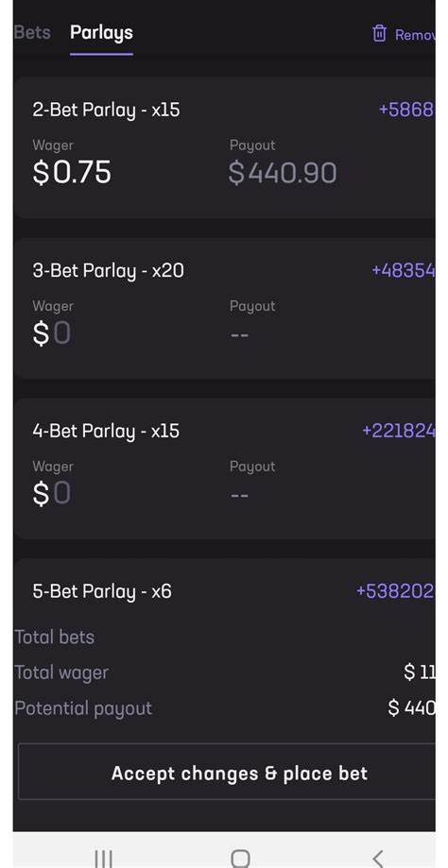Tap the 3-Bet Parlay wager field
Image resolution: width=448 pixels, height=868 pixels.
51,333
